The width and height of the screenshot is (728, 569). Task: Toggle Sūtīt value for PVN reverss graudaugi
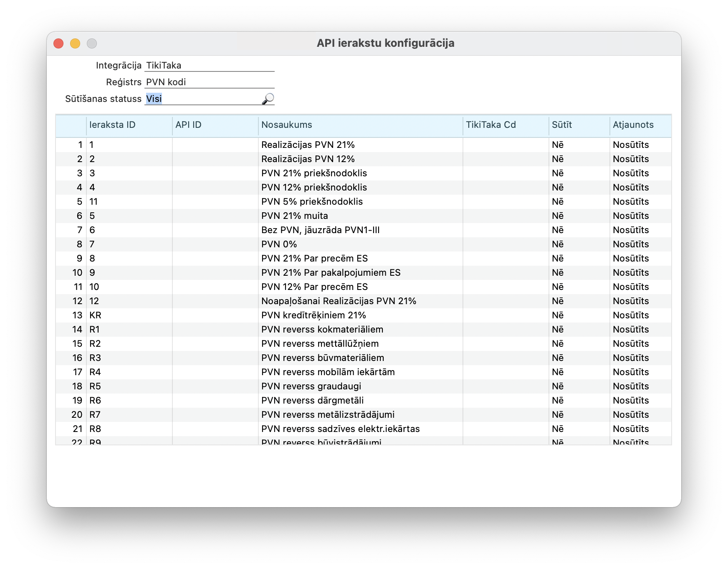pyautogui.click(x=558, y=386)
